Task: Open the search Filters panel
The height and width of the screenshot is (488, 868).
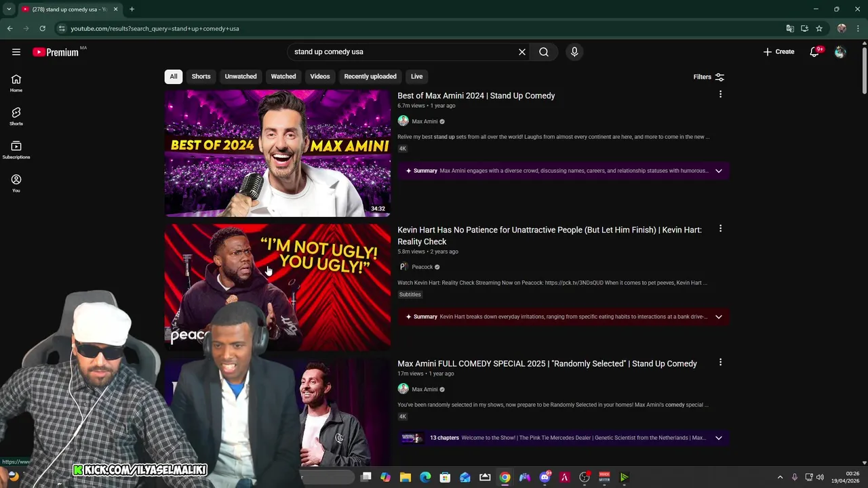Action: point(709,77)
